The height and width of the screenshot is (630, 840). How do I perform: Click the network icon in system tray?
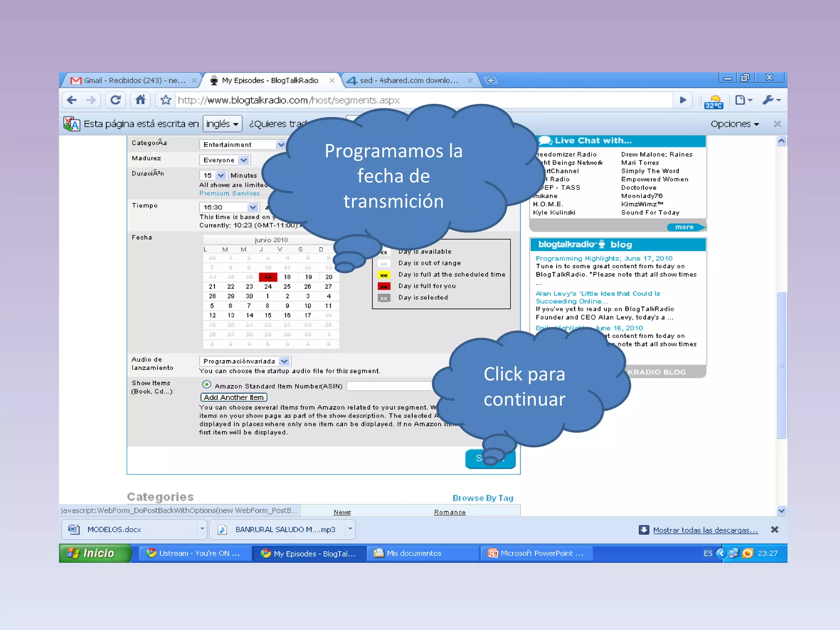(733, 553)
